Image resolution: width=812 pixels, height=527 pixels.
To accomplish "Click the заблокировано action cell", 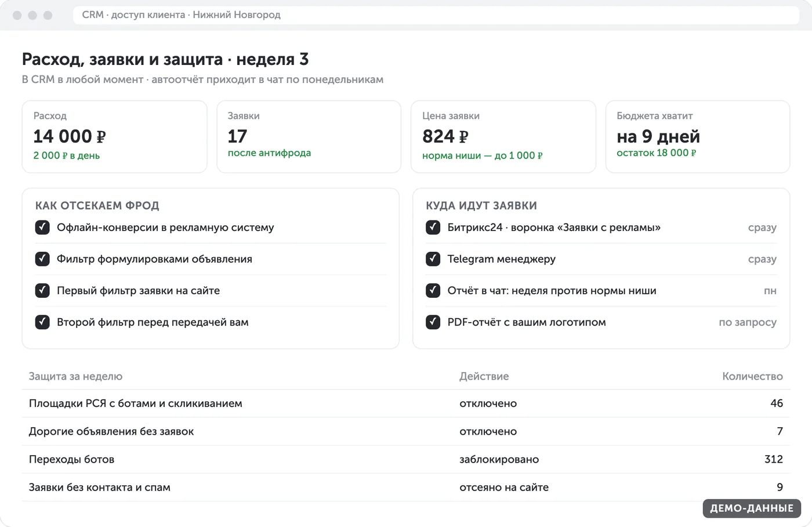I will pos(499,459).
